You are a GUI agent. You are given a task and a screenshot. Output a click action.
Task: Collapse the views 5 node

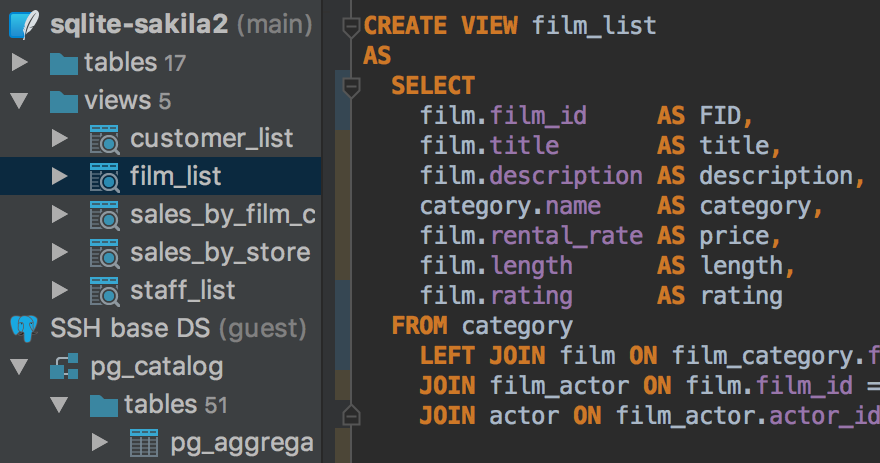[19, 100]
